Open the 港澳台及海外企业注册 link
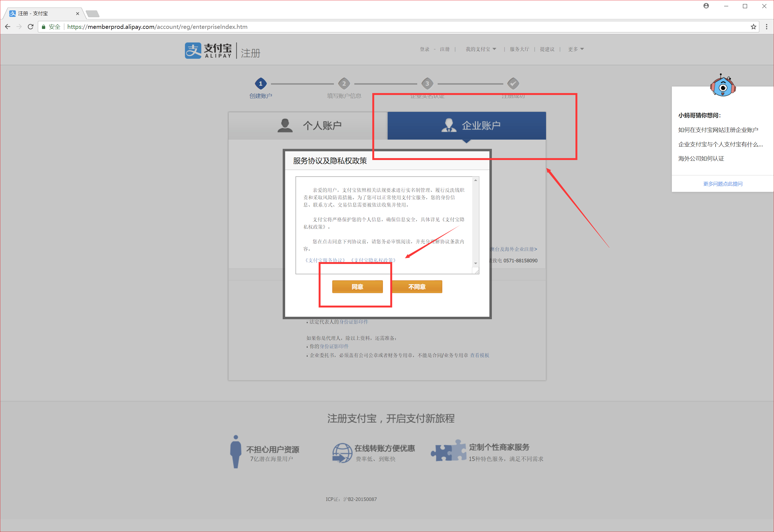The height and width of the screenshot is (532, 774). pyautogui.click(x=514, y=249)
